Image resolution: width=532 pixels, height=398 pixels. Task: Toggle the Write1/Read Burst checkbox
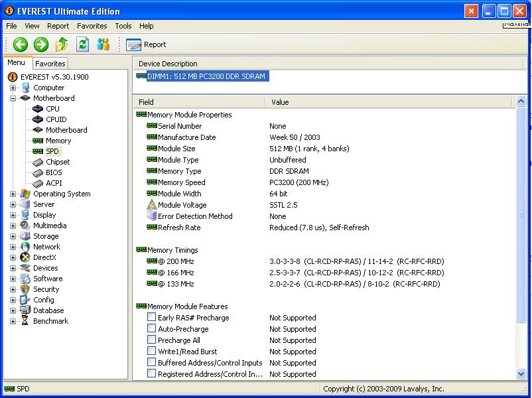[152, 352]
